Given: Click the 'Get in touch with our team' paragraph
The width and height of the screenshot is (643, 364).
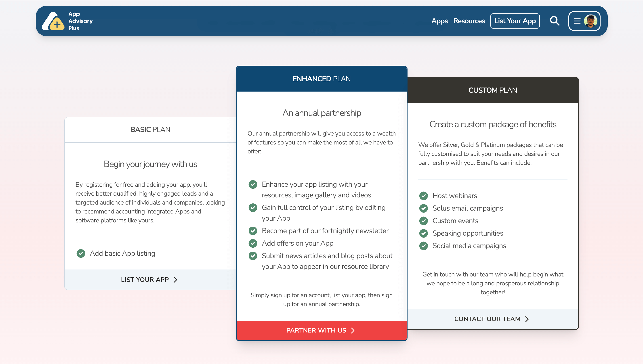Looking at the screenshot, I should (492, 284).
